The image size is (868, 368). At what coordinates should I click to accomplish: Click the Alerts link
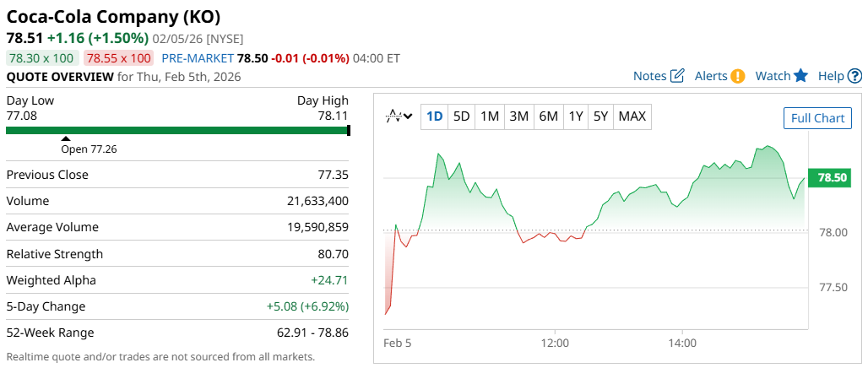pyautogui.click(x=711, y=76)
